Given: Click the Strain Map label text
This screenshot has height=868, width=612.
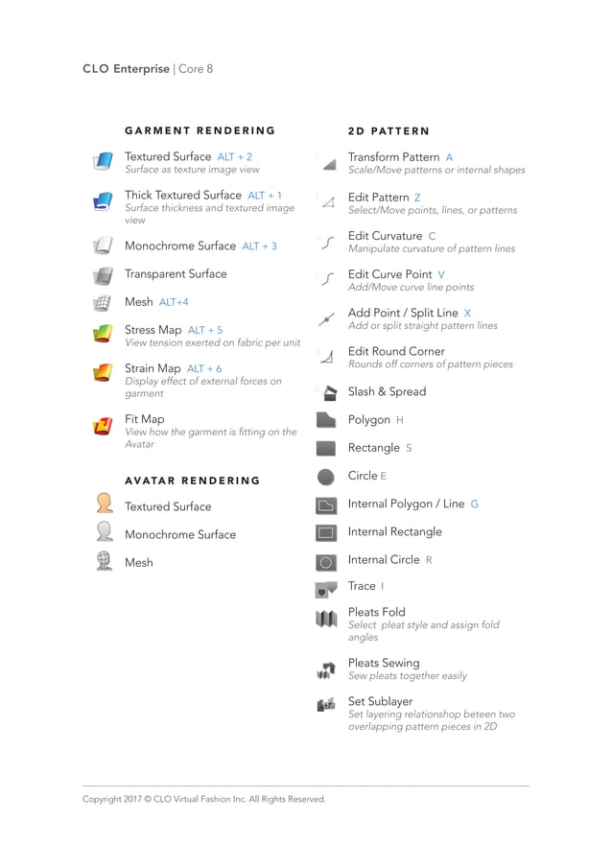Looking at the screenshot, I should (x=153, y=368).
